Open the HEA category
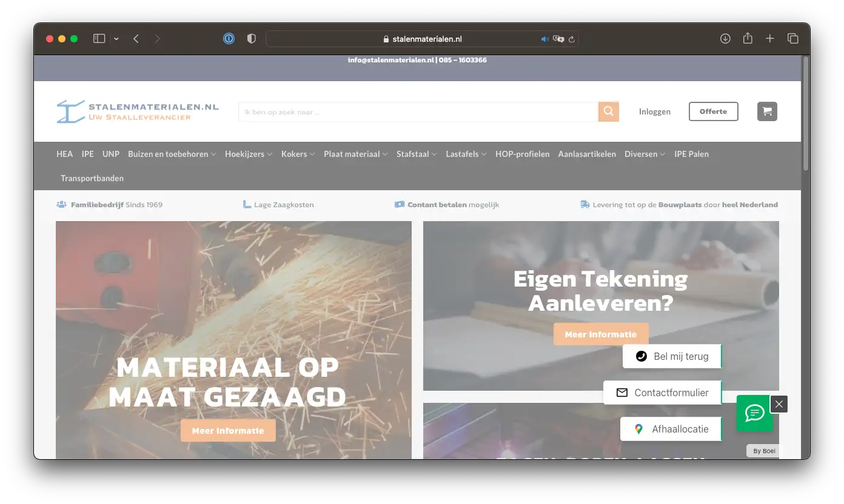Screen dimensions: 844x504 (64, 154)
